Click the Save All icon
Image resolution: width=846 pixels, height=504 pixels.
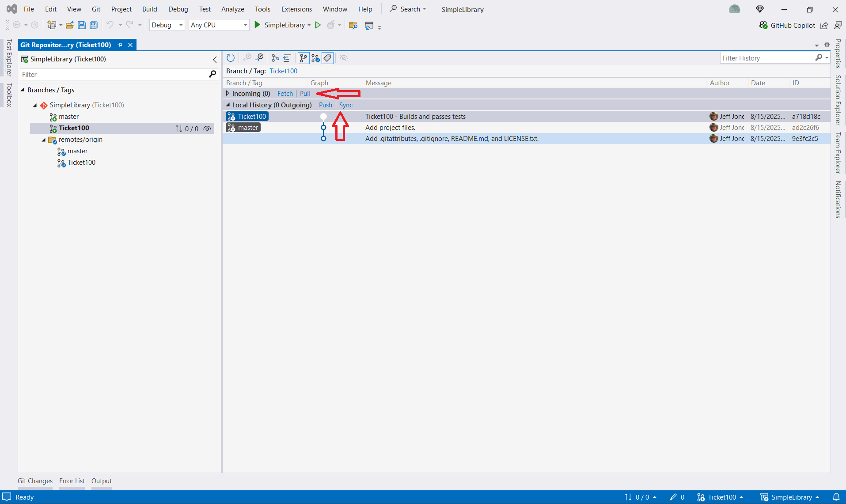pyautogui.click(x=94, y=25)
